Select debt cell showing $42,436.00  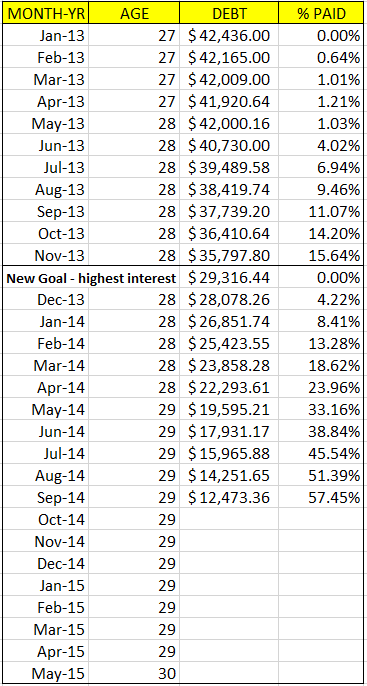[229, 35]
